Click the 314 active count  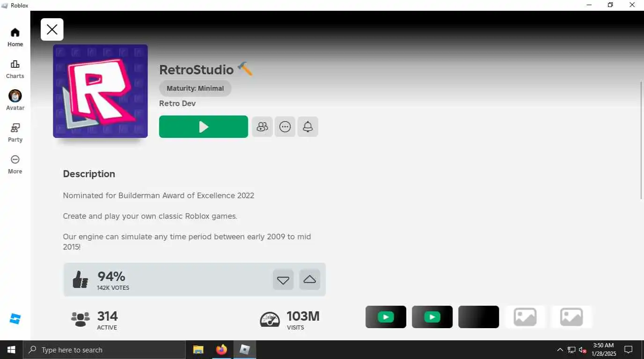tap(108, 316)
